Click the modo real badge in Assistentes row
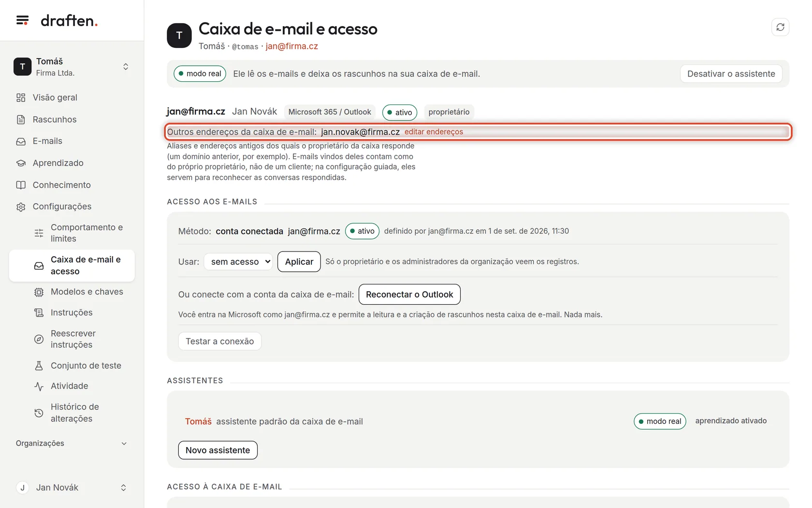Viewport: 812px width, 508px height. point(660,421)
